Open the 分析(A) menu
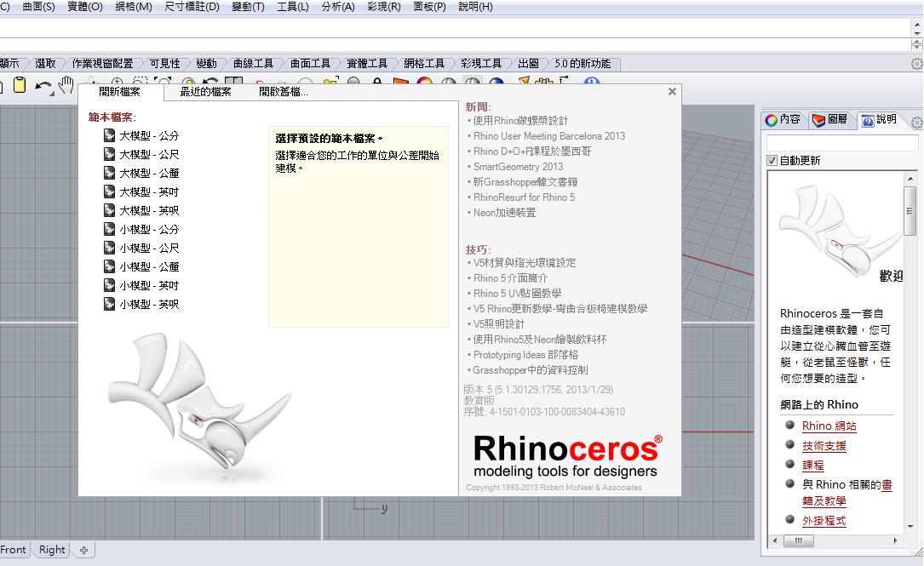 point(337,7)
